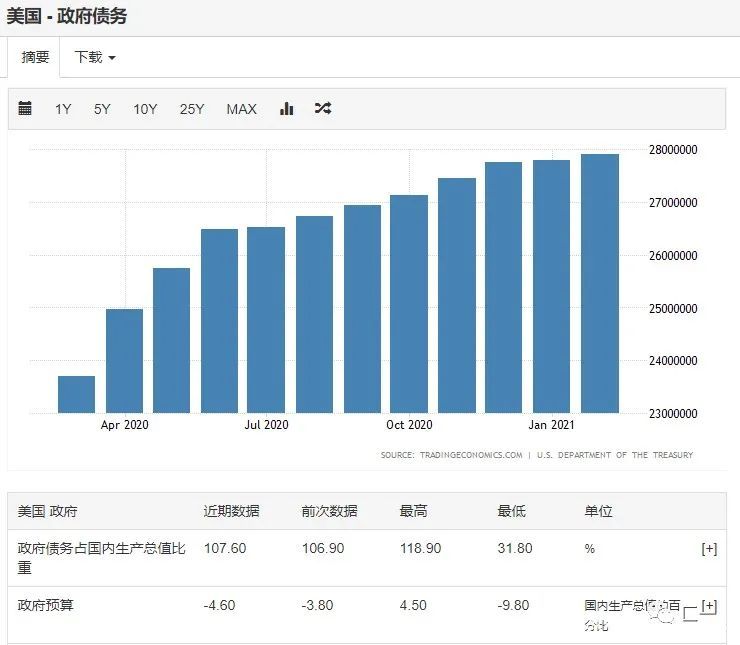Click the 单位 column header
This screenshot has width=740, height=645.
point(598,511)
